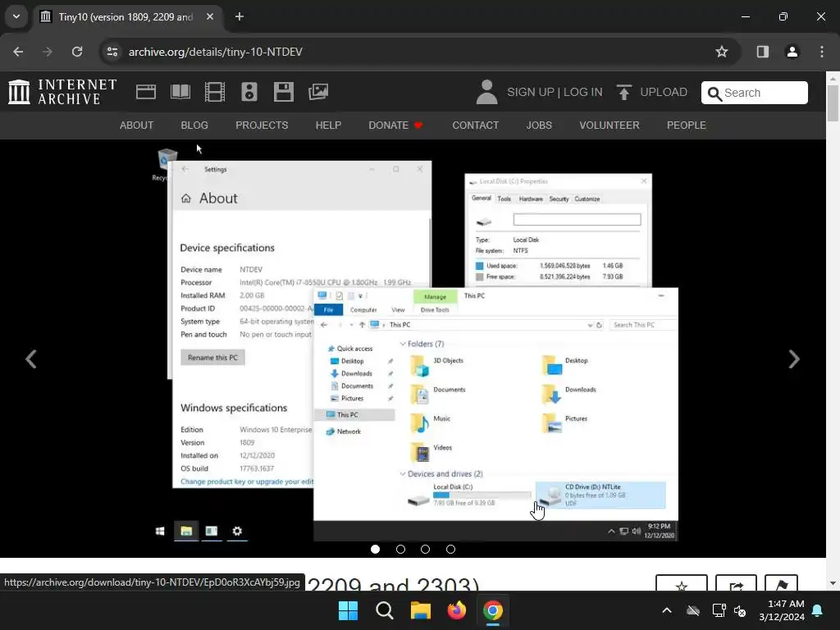Click the magnifier icon in the search box

pyautogui.click(x=714, y=94)
